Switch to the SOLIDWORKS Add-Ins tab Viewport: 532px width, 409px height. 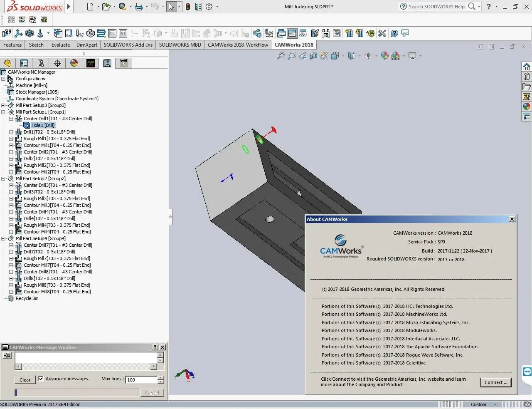[x=128, y=45]
